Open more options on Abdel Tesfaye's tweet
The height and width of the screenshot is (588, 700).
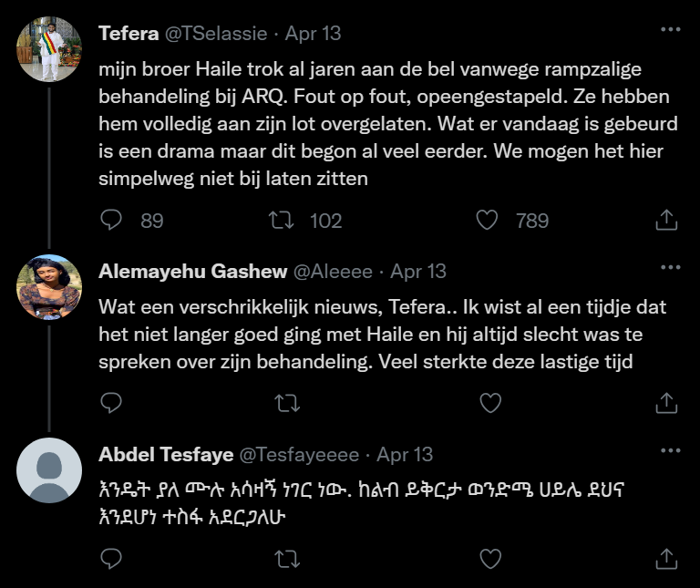tap(670, 451)
